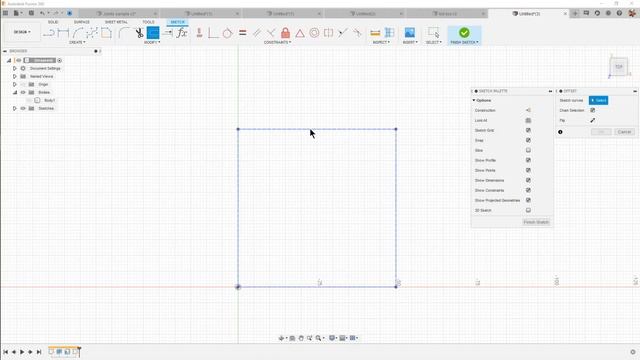Click the Measure tool in Inspect

pos(375,33)
